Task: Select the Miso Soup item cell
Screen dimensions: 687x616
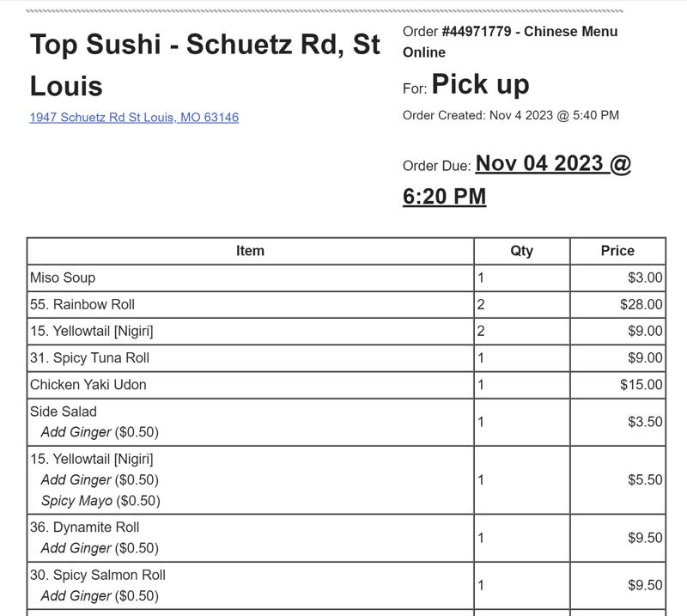Action: point(63,278)
